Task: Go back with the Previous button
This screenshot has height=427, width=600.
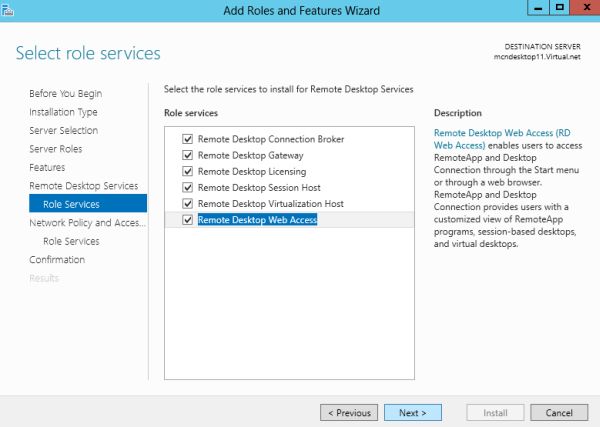Action: 349,412
